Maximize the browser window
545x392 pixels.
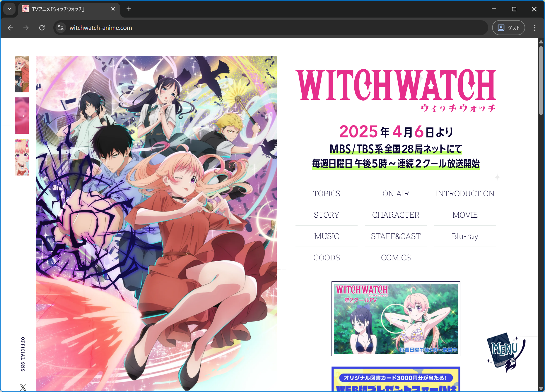(x=514, y=9)
